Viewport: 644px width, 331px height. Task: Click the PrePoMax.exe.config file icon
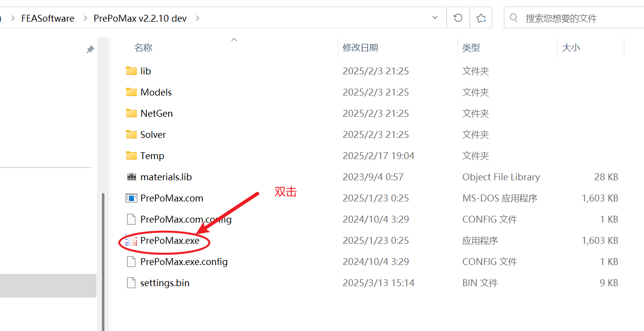(x=131, y=262)
